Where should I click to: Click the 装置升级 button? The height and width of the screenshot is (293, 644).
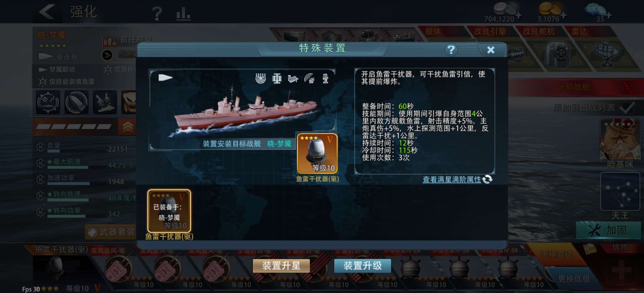(362, 265)
